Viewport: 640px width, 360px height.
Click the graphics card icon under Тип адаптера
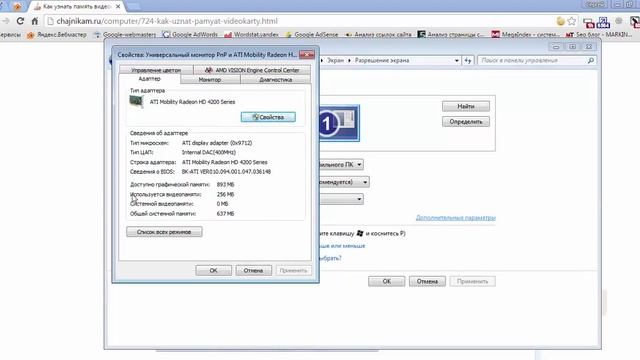136,102
